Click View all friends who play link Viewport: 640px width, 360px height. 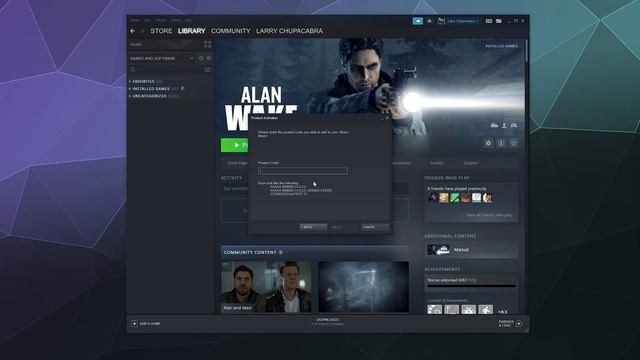coord(489,215)
